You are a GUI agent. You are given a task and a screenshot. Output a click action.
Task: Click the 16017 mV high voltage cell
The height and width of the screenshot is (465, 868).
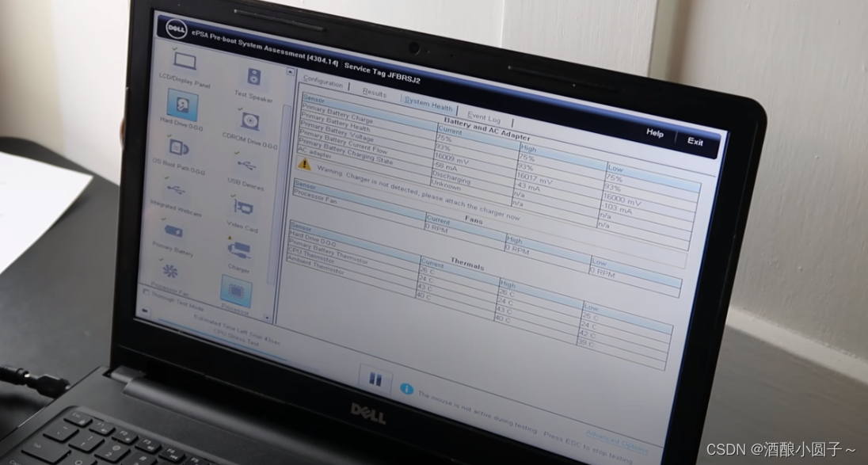tap(535, 179)
